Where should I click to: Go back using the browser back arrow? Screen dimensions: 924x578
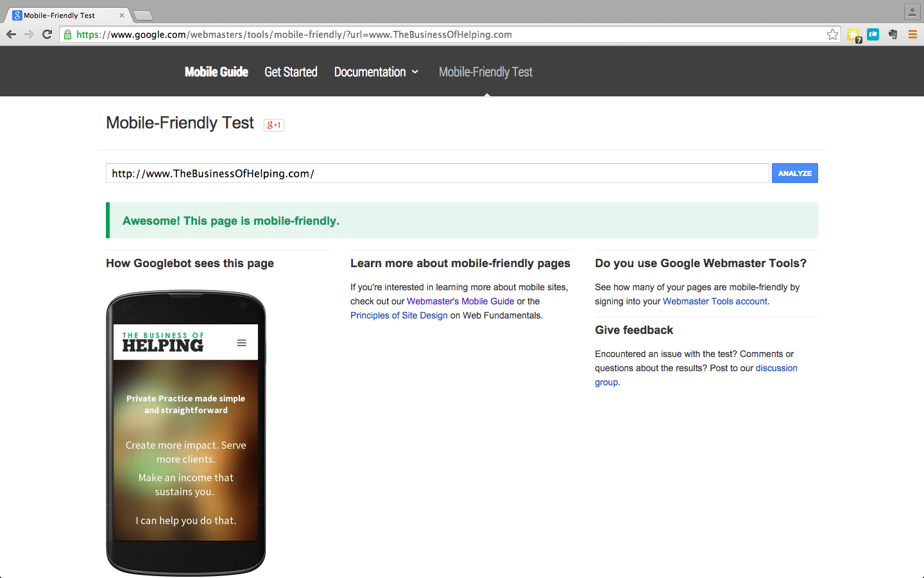pos(11,35)
